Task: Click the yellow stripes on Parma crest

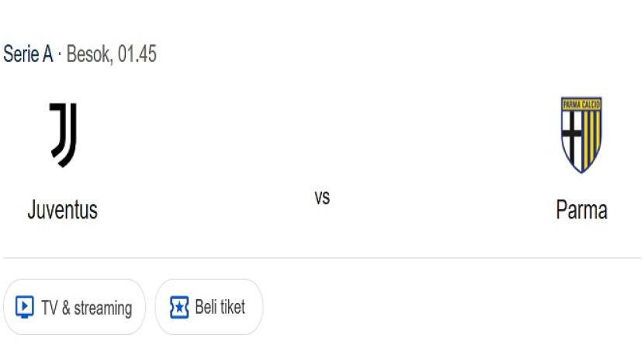Action: (591, 140)
